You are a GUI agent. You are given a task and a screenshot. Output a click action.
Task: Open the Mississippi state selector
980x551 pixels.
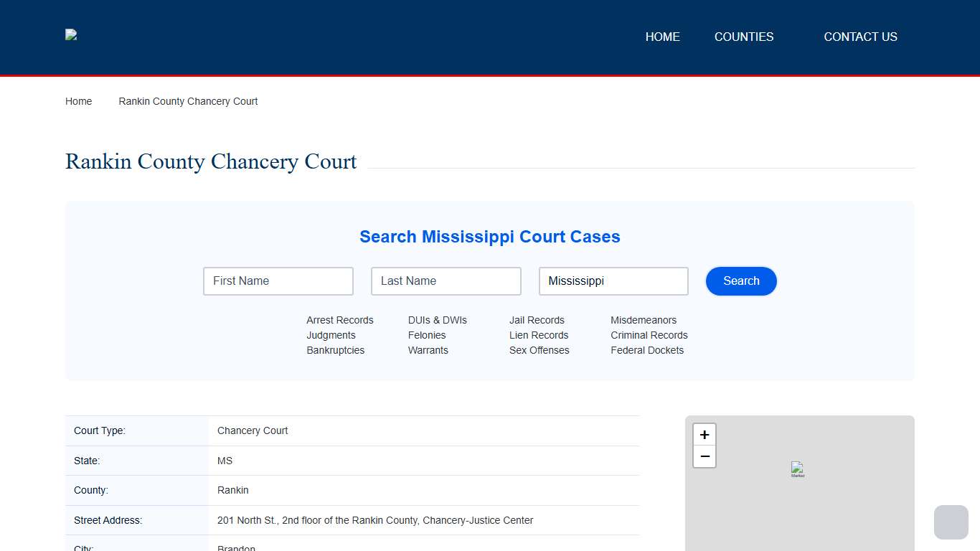click(613, 281)
